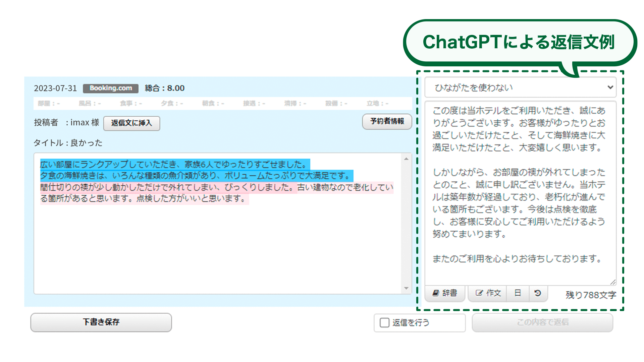
Task: Open 予約者情報 reservation info
Action: (387, 121)
